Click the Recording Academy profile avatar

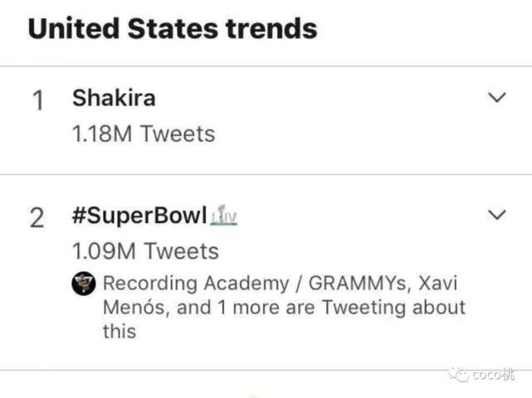84,284
